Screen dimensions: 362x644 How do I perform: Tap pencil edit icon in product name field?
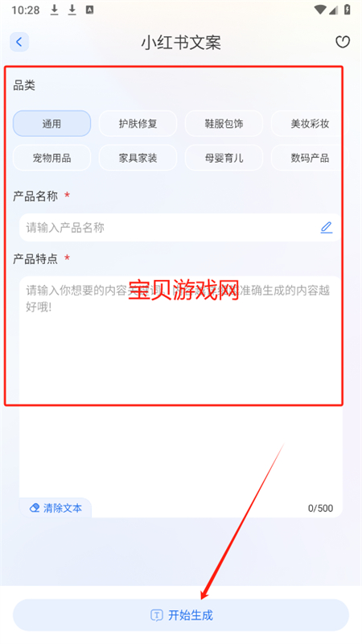[x=327, y=227]
